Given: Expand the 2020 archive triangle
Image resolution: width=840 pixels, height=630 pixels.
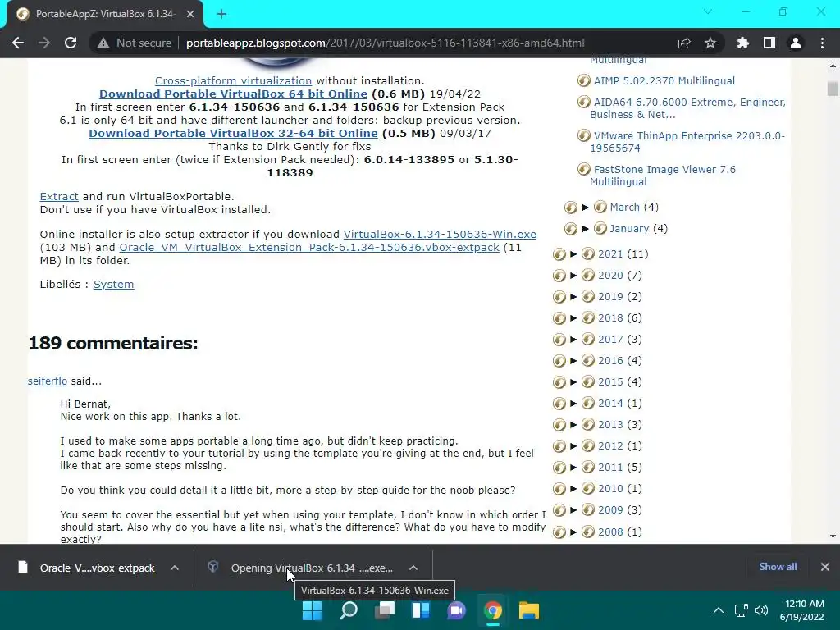Looking at the screenshot, I should coord(573,276).
